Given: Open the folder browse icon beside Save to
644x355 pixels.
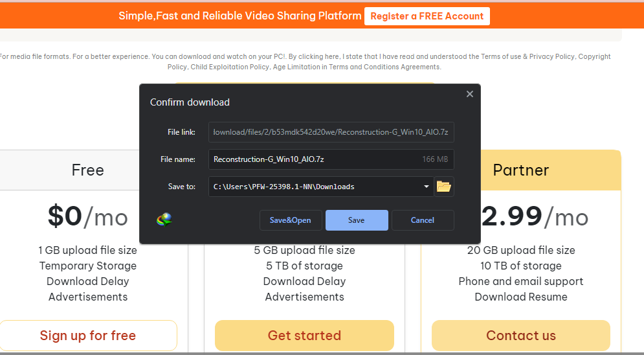Looking at the screenshot, I should point(443,187).
